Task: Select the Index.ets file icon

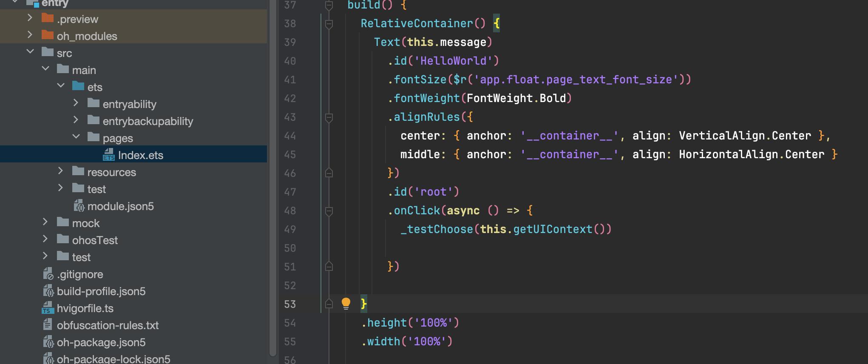Action: [x=109, y=155]
